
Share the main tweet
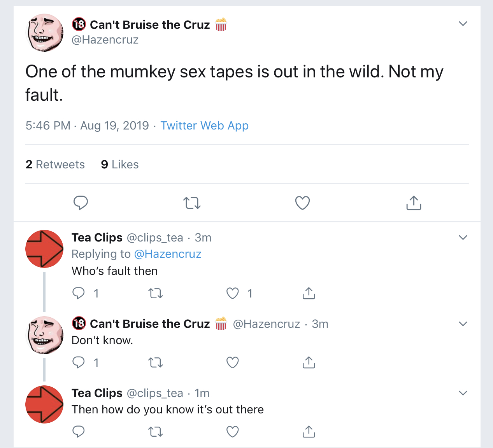click(414, 203)
